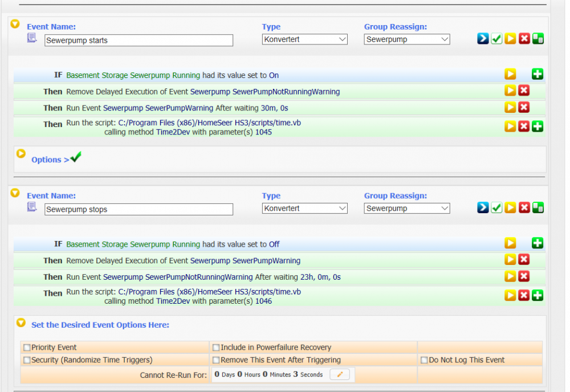Click the "Set the Desired Event Options Here:" heading

click(x=100, y=325)
